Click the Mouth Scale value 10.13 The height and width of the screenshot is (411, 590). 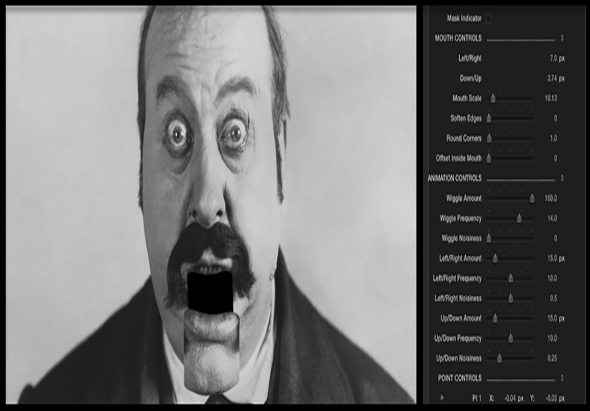click(551, 98)
